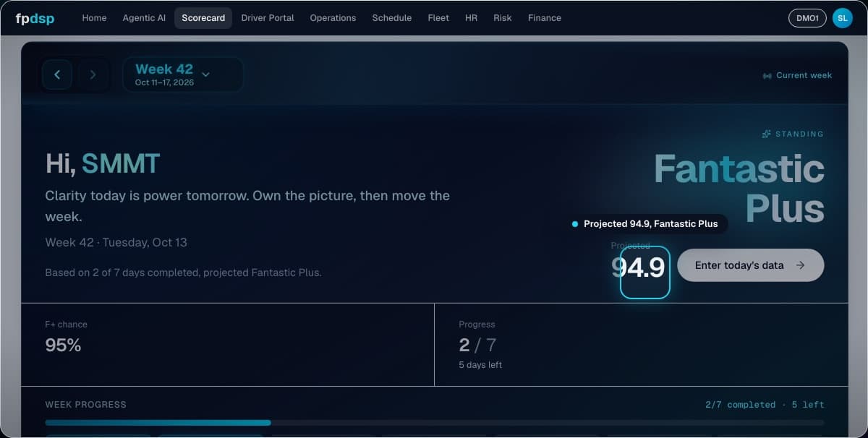
Task: Click the DMO1 account badge
Action: click(x=807, y=18)
